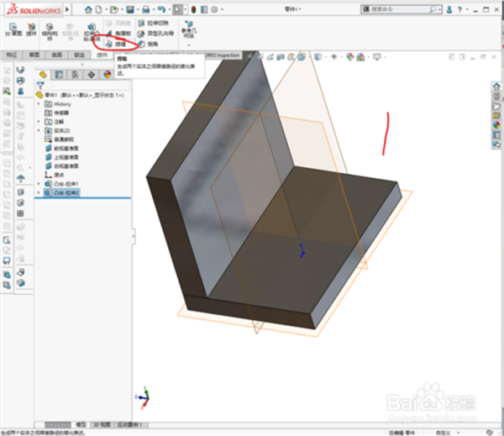504x436 pixels.
Task: Open Reference Geometry (参考几何体) tool
Action: [189, 29]
